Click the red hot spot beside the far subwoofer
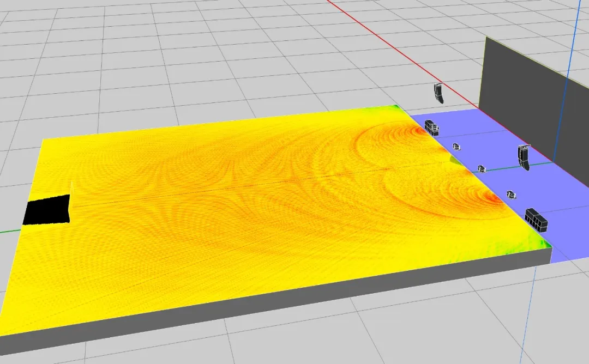589x364 pixels. click(417, 131)
